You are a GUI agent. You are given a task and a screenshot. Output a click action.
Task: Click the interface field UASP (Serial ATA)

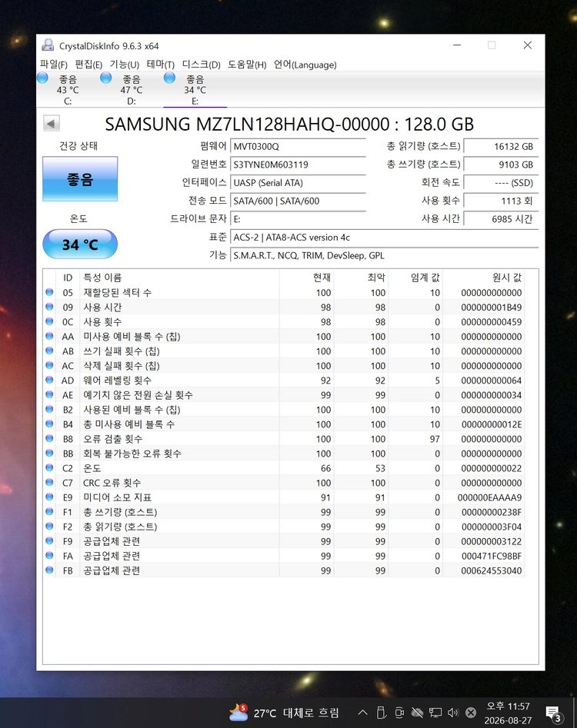coord(298,182)
